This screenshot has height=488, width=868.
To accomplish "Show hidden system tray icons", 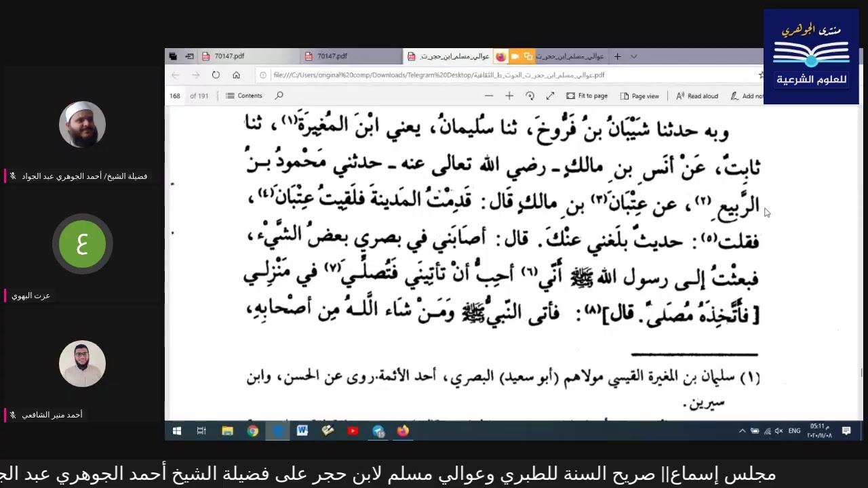I will click(742, 431).
